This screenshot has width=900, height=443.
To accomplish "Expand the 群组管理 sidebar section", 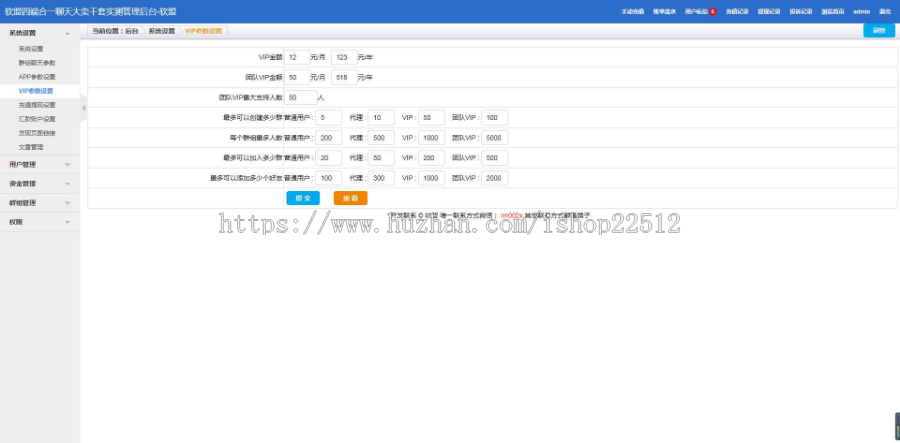I will (x=40, y=203).
